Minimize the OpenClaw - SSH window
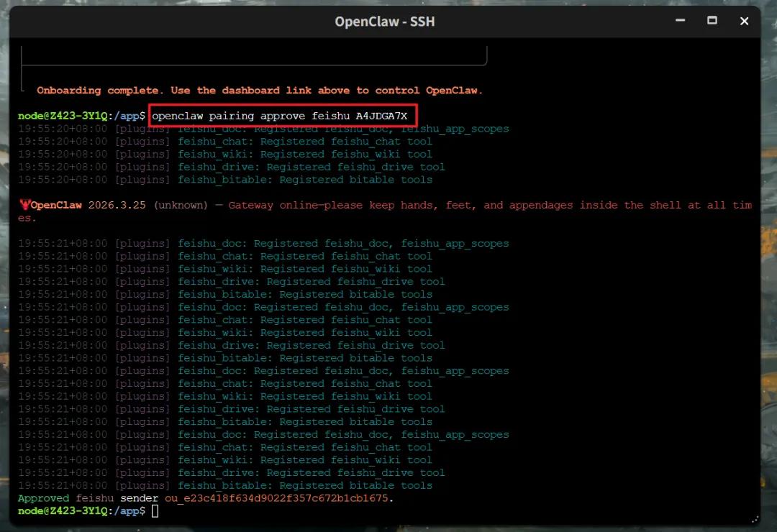The image size is (777, 532). [680, 21]
